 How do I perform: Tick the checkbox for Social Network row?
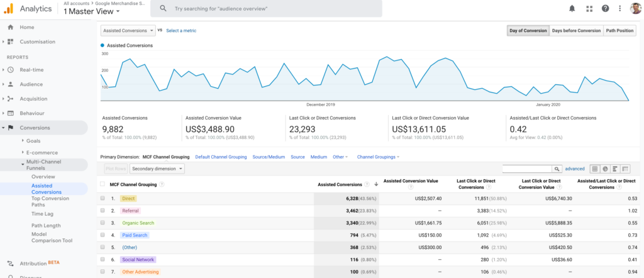coord(103,260)
